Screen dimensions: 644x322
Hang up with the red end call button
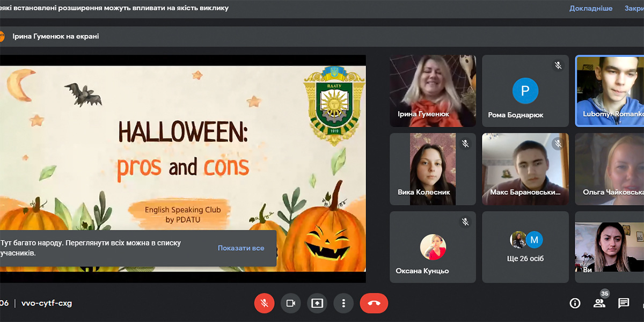click(x=374, y=303)
